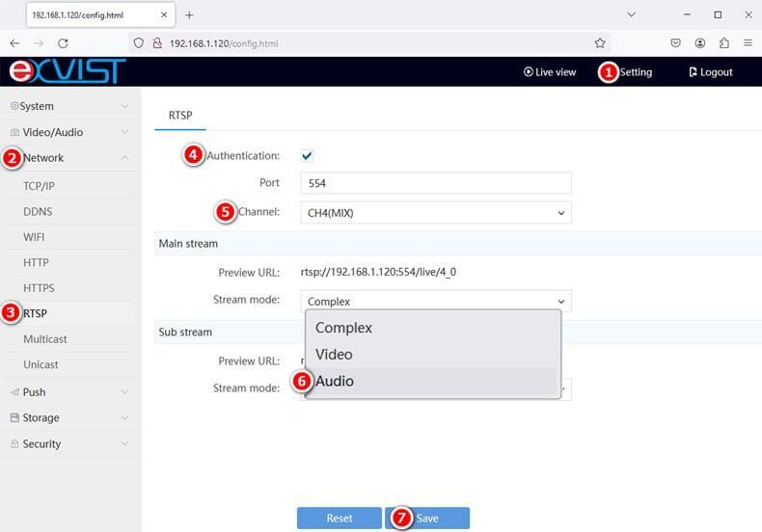Select Audio in the stream mode list
762x532 pixels.
pyautogui.click(x=335, y=382)
